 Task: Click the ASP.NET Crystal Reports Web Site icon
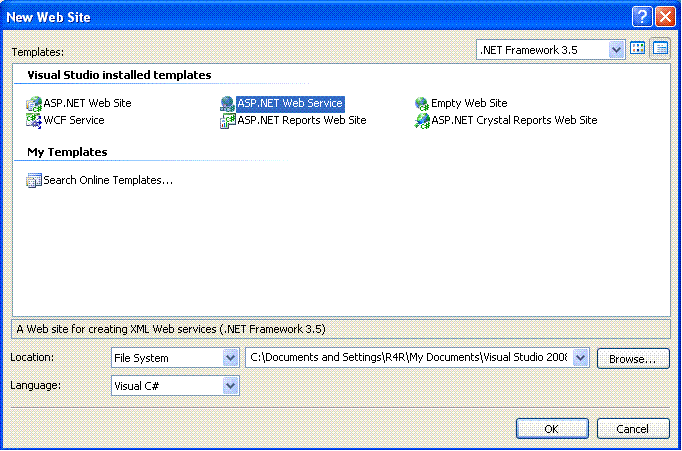(421, 120)
